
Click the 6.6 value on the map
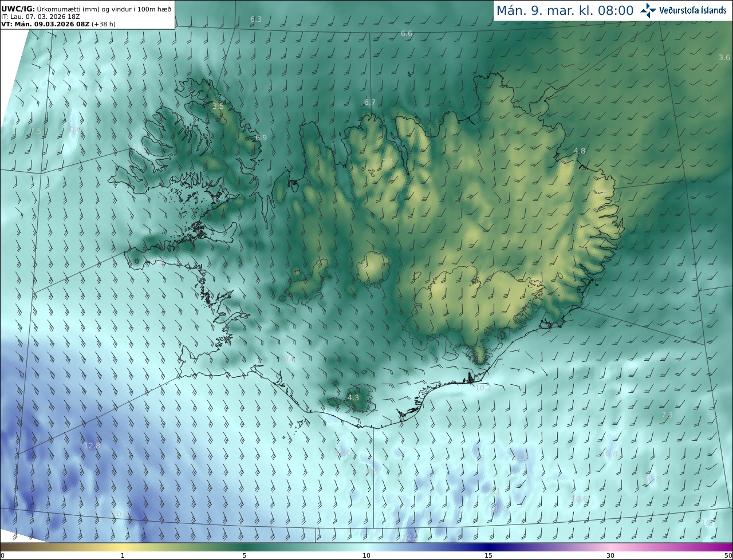point(407,34)
